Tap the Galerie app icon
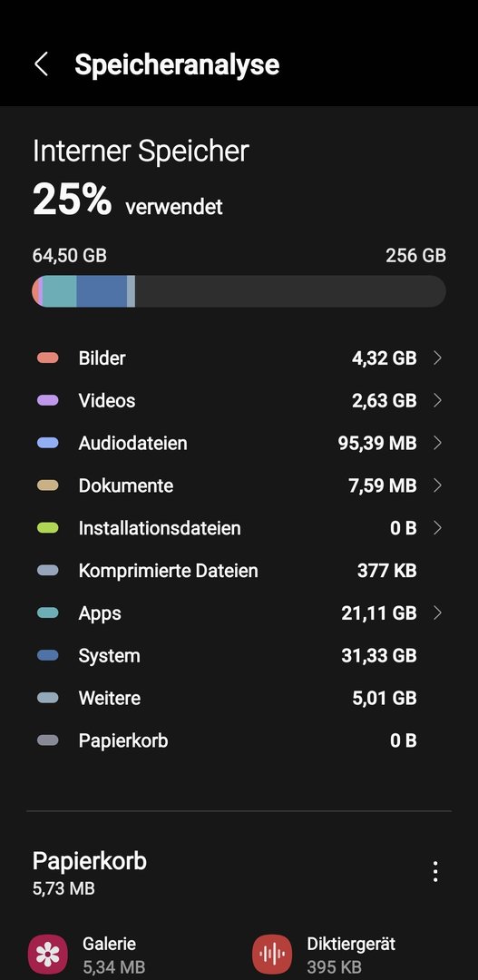 tap(48, 954)
